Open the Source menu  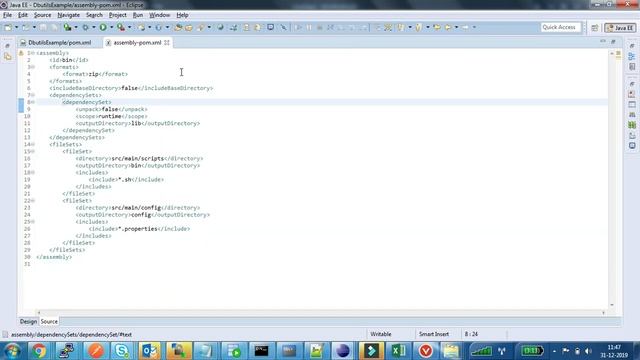coord(42,15)
